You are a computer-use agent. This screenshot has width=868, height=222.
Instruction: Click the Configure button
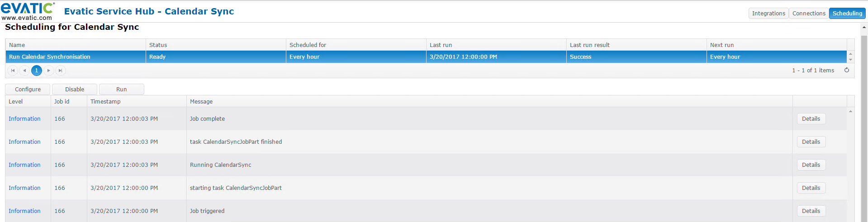coord(28,90)
